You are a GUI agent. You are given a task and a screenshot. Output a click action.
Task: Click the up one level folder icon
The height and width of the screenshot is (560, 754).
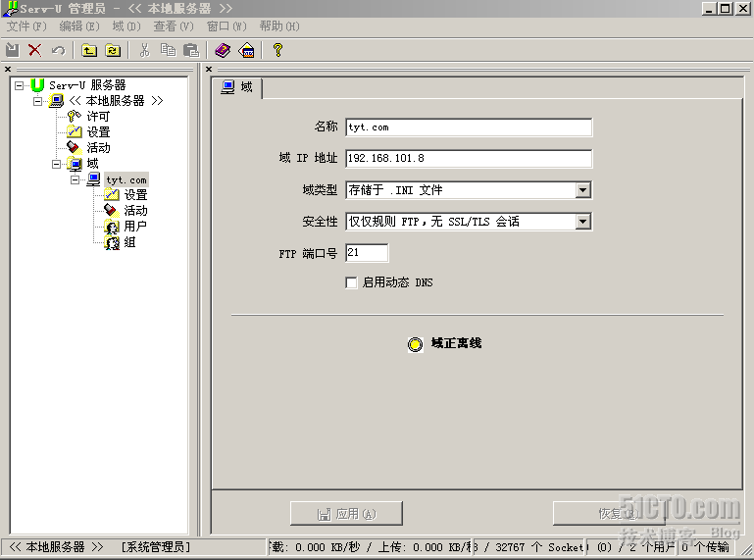pyautogui.click(x=89, y=50)
